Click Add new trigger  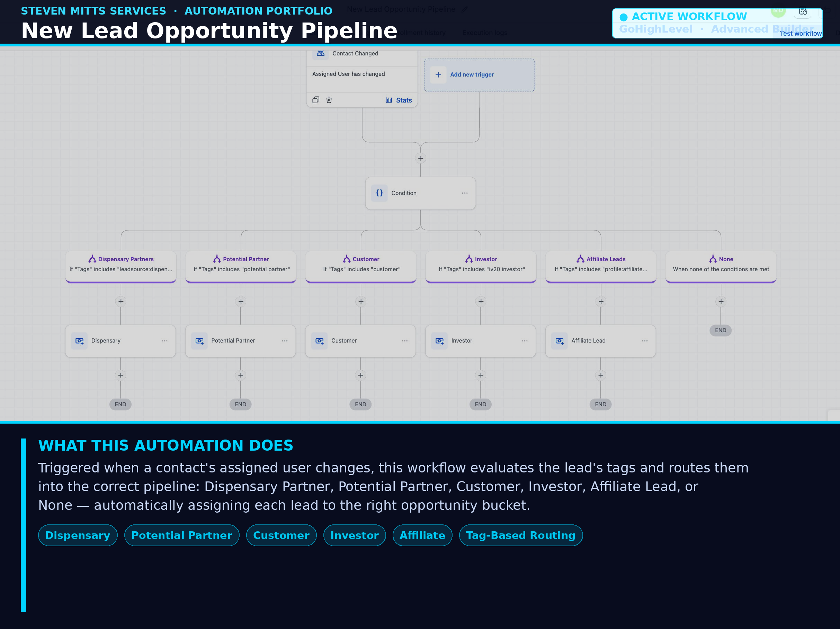(x=479, y=75)
